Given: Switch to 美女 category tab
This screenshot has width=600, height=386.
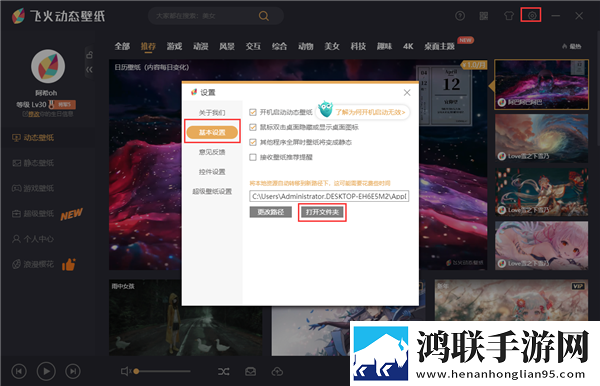Looking at the screenshot, I should point(332,46).
